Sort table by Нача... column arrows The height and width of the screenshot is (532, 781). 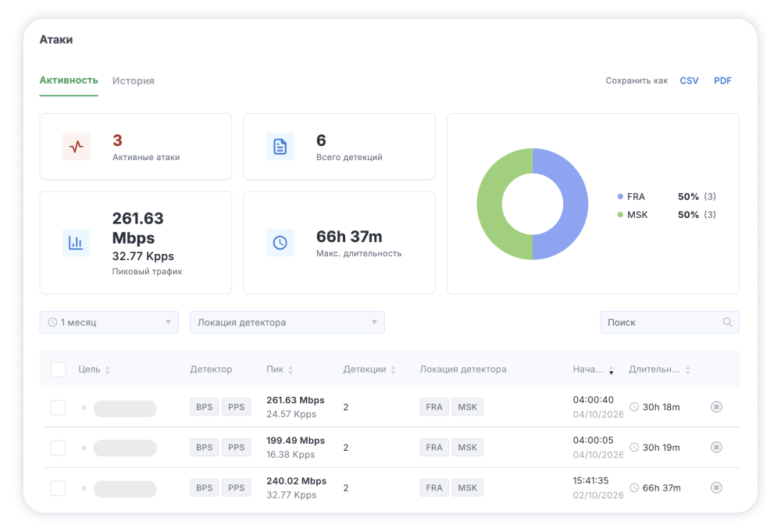pos(612,370)
